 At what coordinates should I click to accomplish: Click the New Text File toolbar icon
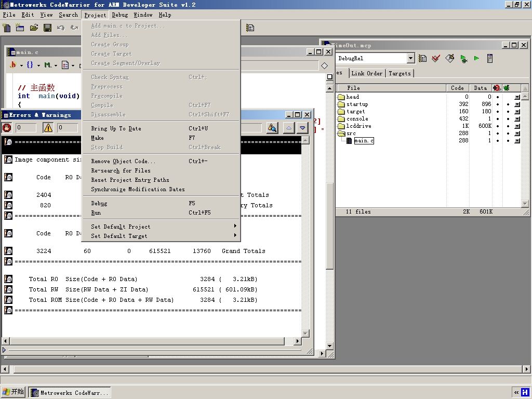click(6, 28)
